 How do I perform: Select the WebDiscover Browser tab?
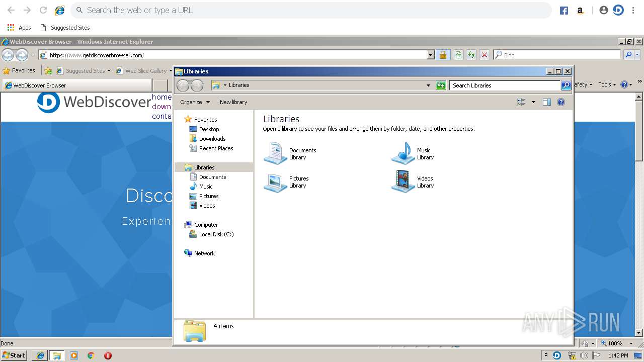click(x=77, y=85)
